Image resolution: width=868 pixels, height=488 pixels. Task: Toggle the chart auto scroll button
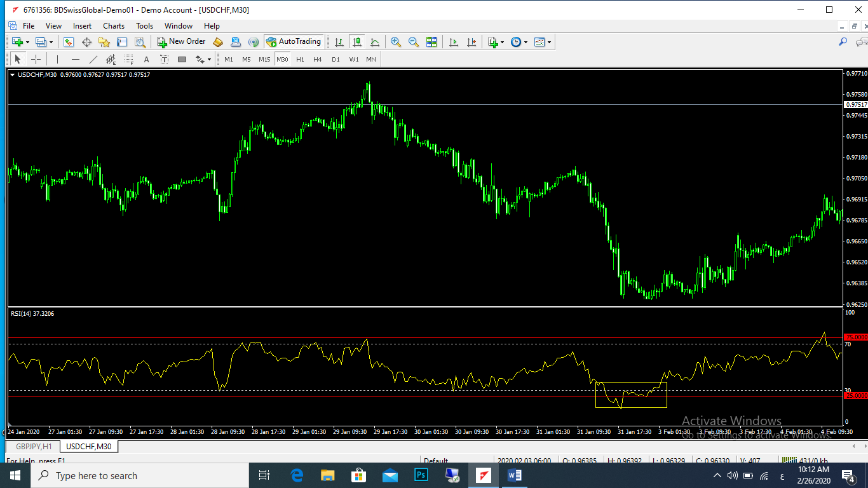tap(454, 42)
